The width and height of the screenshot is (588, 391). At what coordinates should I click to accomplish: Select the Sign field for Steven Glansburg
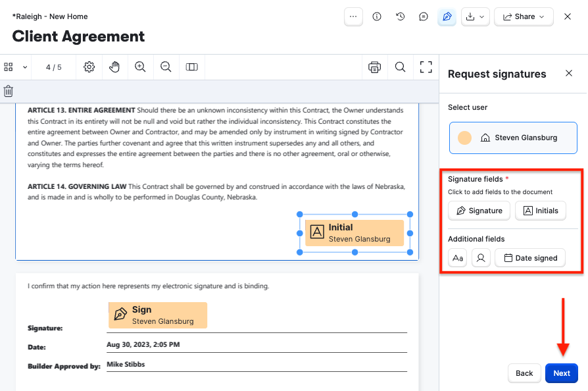coord(158,315)
